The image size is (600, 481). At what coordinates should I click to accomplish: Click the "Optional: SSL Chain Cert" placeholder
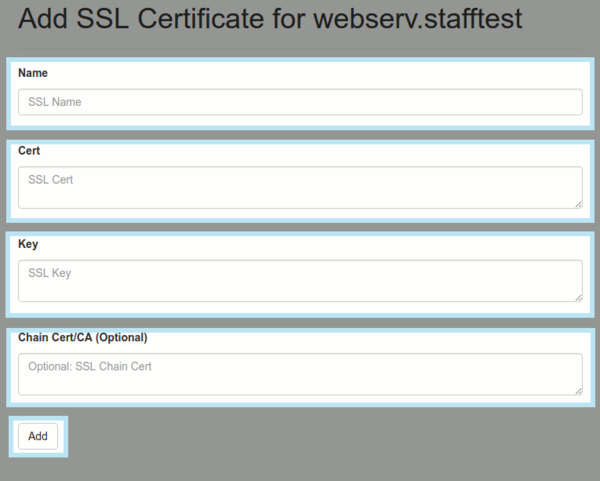[89, 367]
